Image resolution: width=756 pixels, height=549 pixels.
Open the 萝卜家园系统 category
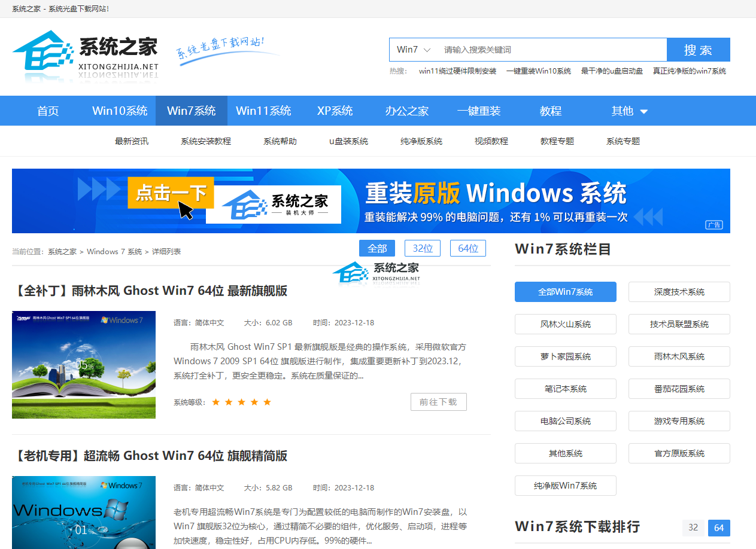(x=565, y=356)
